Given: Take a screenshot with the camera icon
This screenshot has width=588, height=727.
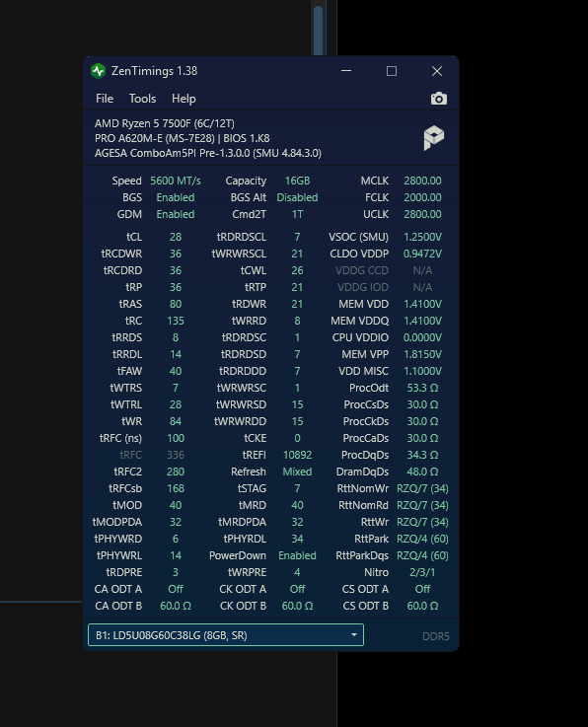Looking at the screenshot, I should [x=439, y=99].
